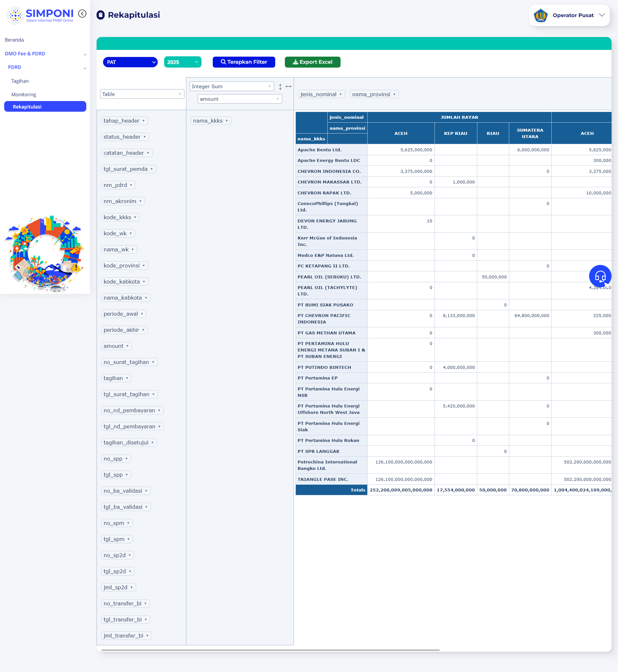Open jml_transfer_bi attribute filter
Image resolution: width=618 pixels, height=672 pixels.
tap(147, 636)
